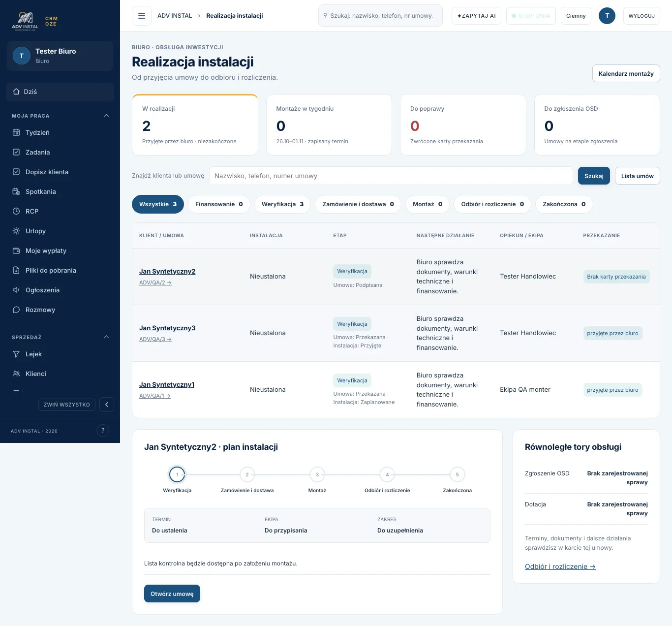Click the Zwiń wszystko button

pyautogui.click(x=67, y=405)
